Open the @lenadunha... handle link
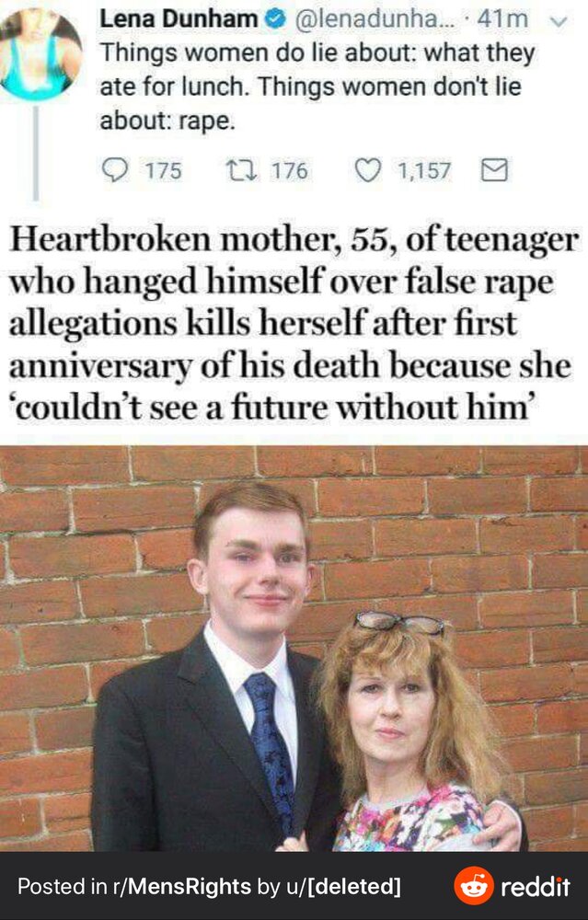 point(369,20)
